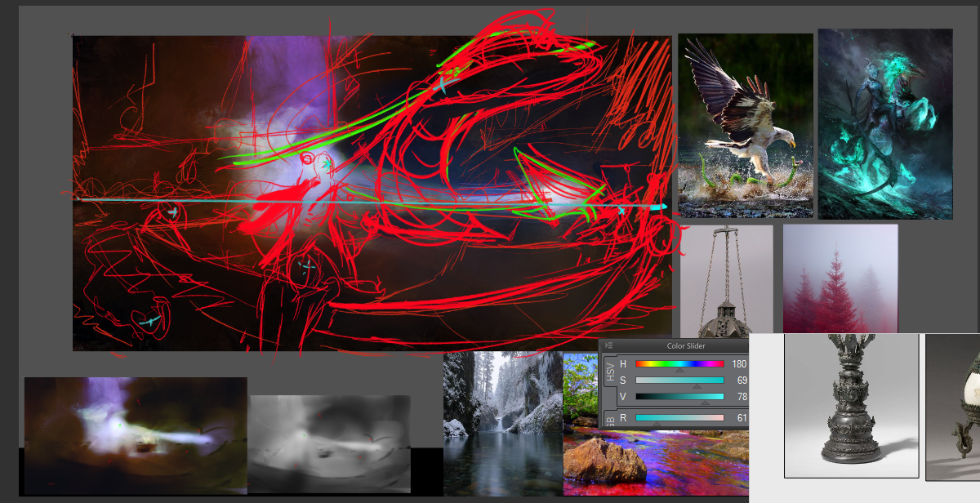Click the red foggy pine trees reference
The width and height of the screenshot is (980, 503).
[840, 278]
